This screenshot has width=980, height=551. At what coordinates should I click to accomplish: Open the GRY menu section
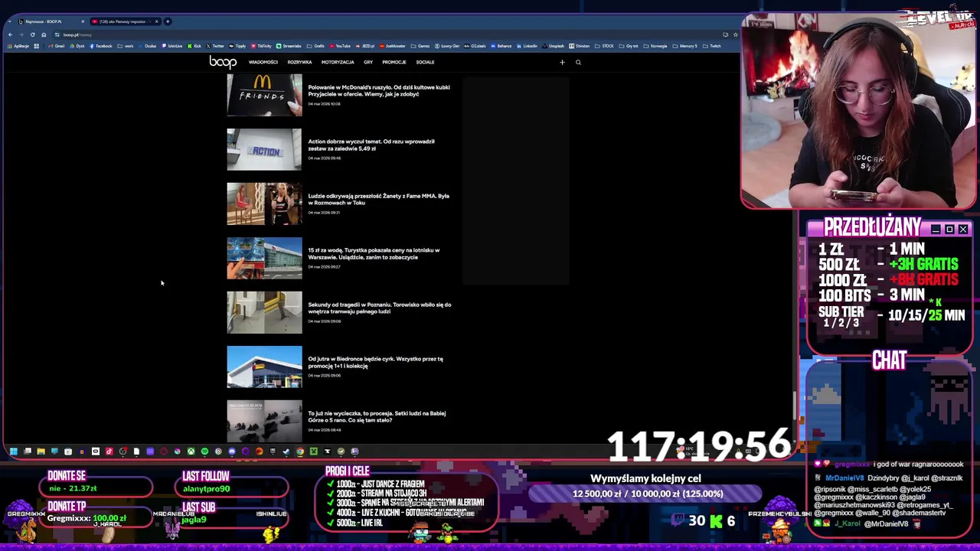click(368, 62)
